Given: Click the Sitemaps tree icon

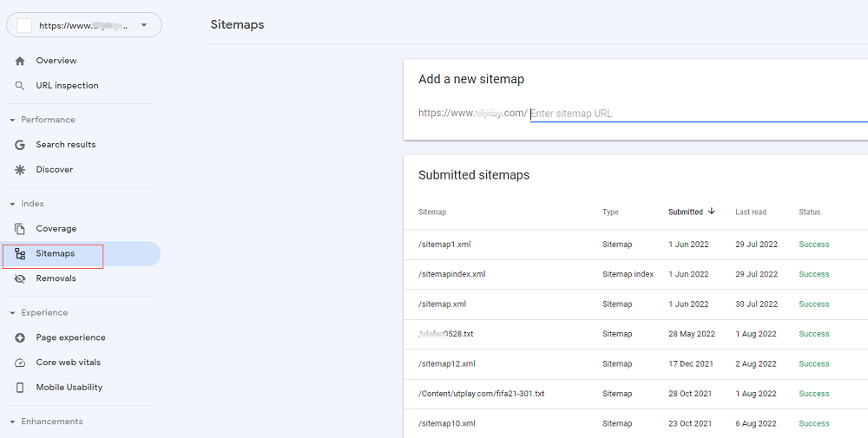Looking at the screenshot, I should coord(20,254).
